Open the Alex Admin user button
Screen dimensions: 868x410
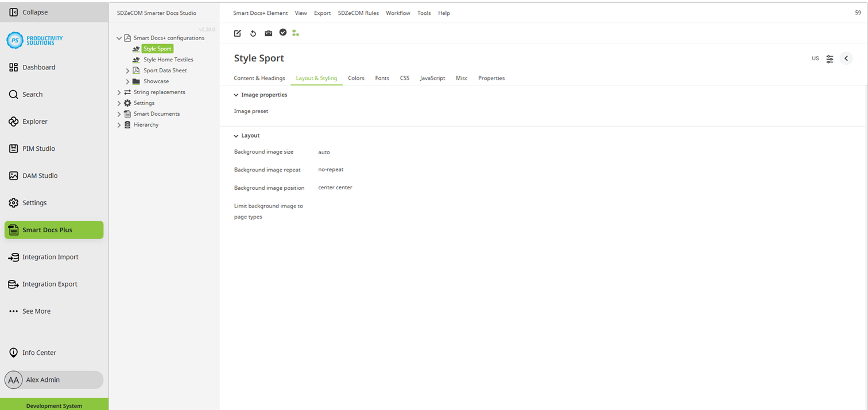pyautogui.click(x=54, y=380)
